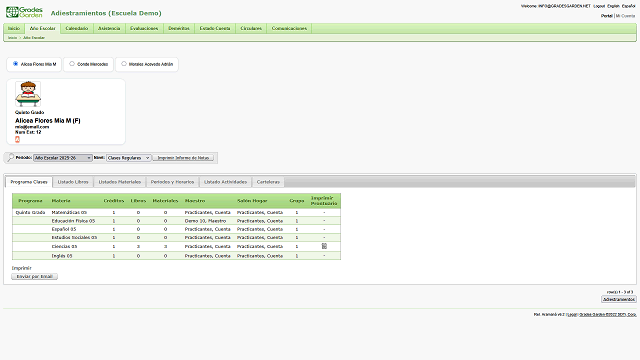
Task: Open the Deméritos menu tab
Action: [179, 28]
